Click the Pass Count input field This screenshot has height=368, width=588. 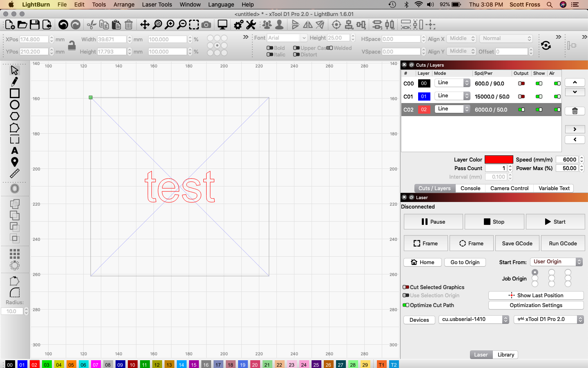pyautogui.click(x=496, y=168)
